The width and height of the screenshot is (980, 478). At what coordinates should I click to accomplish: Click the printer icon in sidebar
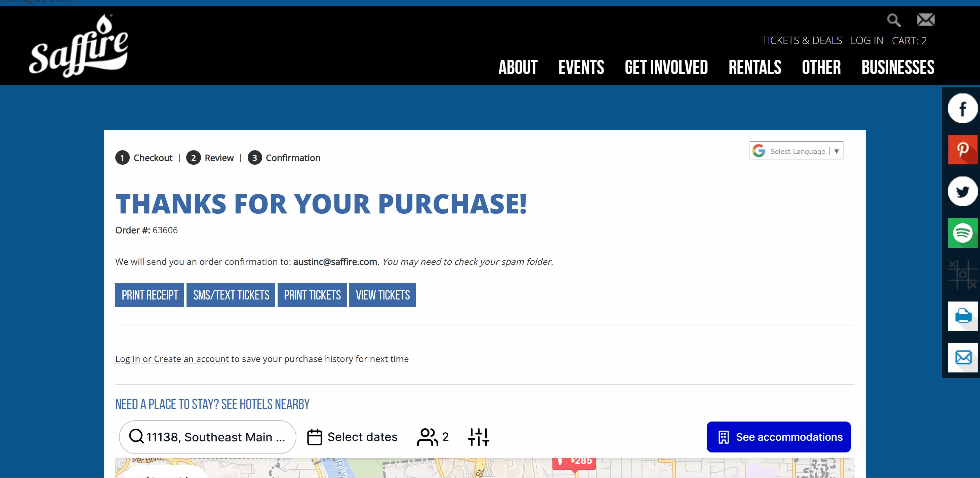pos(962,316)
